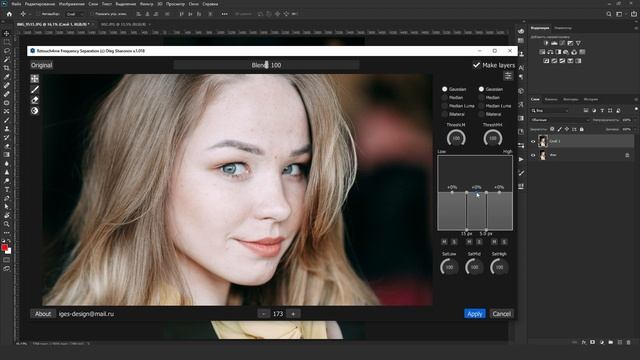Select the Magic Wand tool
The width and height of the screenshot is (640, 360).
[x=7, y=59]
